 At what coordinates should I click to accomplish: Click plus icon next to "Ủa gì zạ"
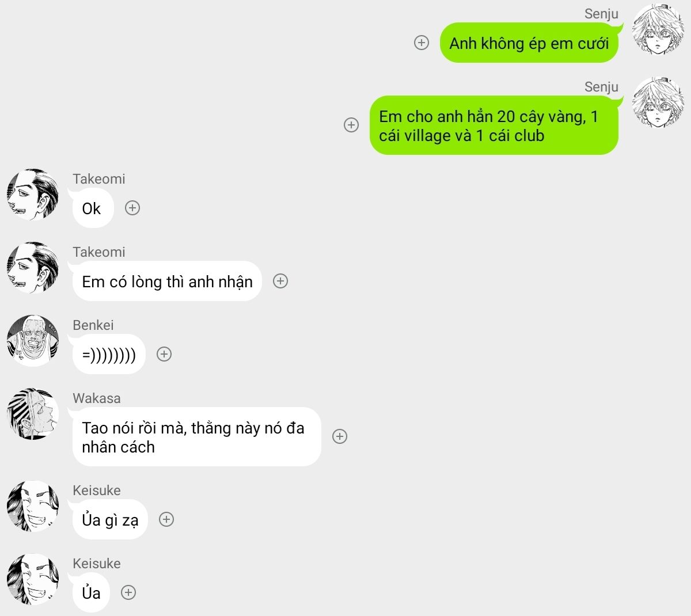point(166,519)
